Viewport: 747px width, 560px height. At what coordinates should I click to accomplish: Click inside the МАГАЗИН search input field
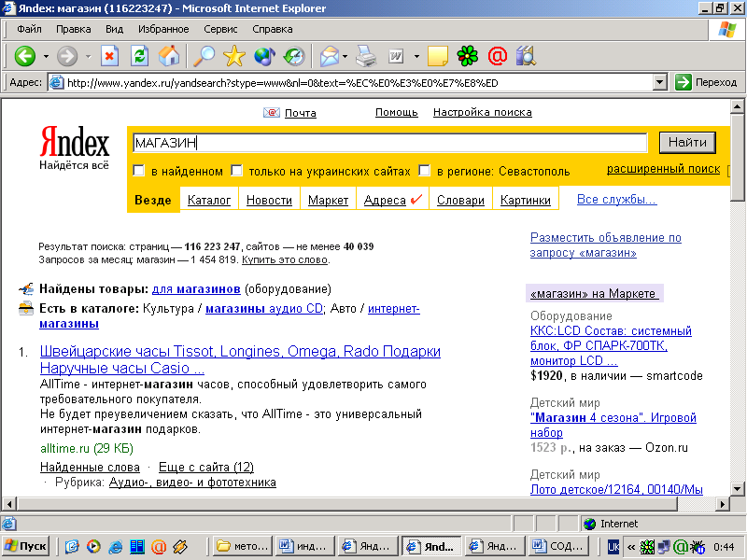pyautogui.click(x=389, y=143)
